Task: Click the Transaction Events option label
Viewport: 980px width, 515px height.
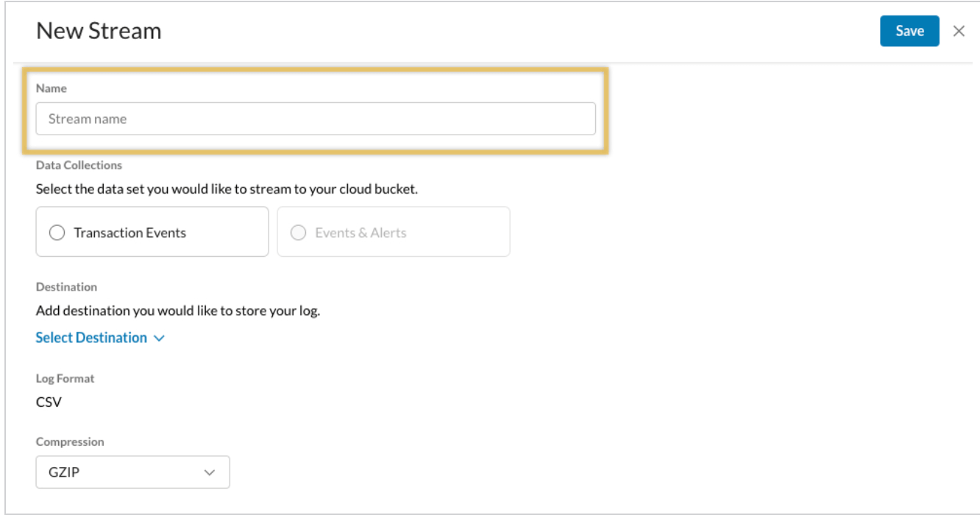Action: [130, 232]
